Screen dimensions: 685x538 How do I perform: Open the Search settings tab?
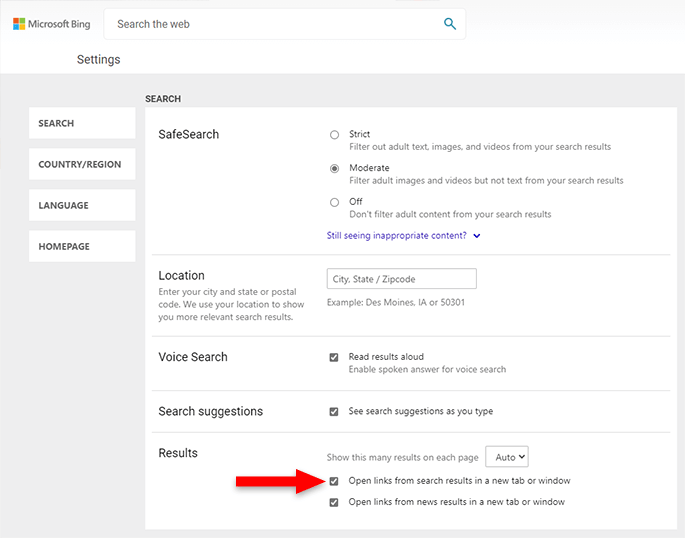pyautogui.click(x=82, y=124)
